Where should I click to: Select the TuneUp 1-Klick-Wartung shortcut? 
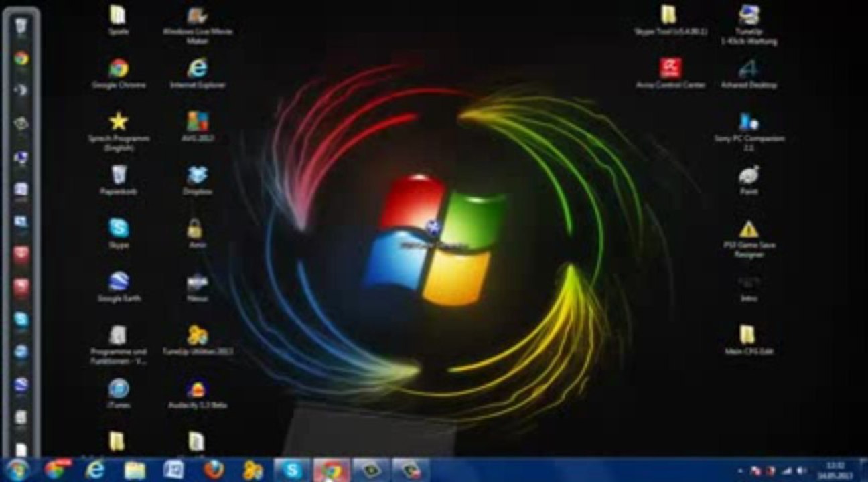[x=749, y=24]
